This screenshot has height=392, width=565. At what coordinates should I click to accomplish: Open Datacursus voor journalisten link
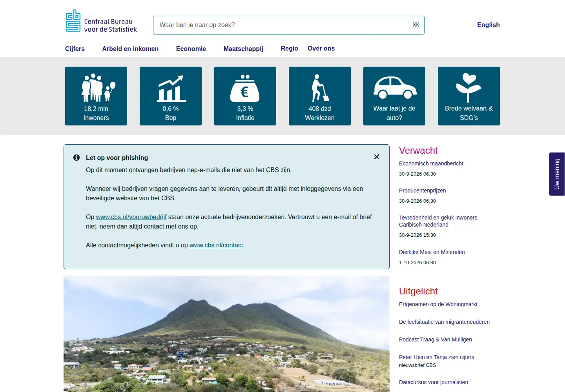434,382
